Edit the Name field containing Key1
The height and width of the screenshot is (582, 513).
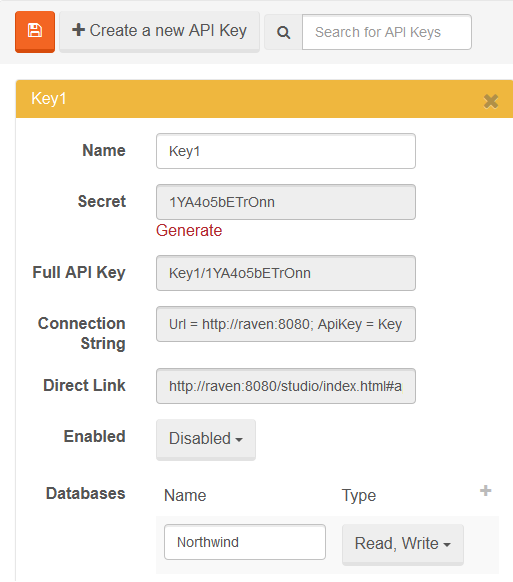(286, 151)
